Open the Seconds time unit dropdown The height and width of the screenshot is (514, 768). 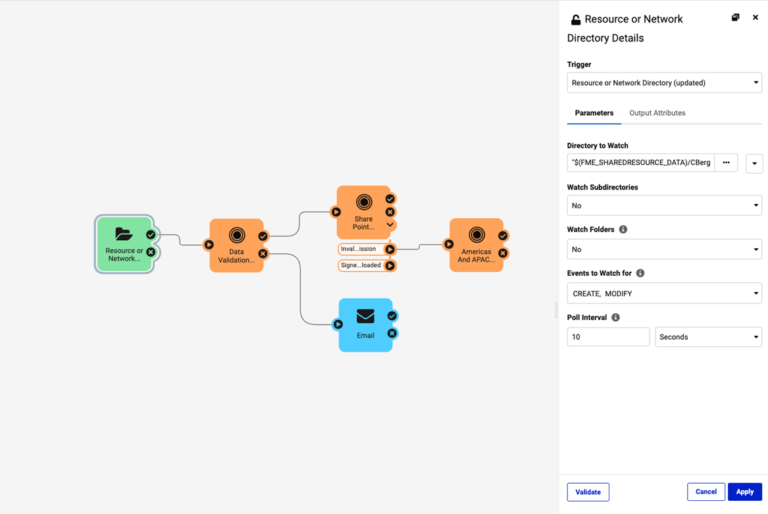tap(708, 337)
